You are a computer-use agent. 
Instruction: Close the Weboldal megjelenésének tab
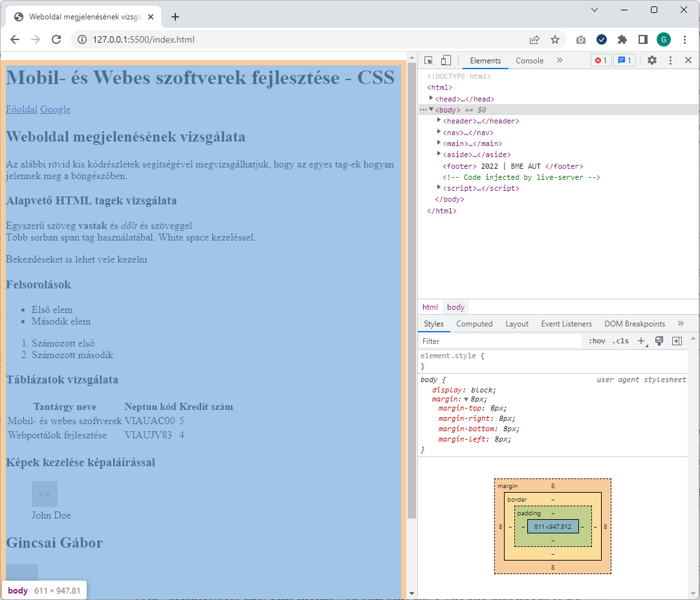point(151,17)
